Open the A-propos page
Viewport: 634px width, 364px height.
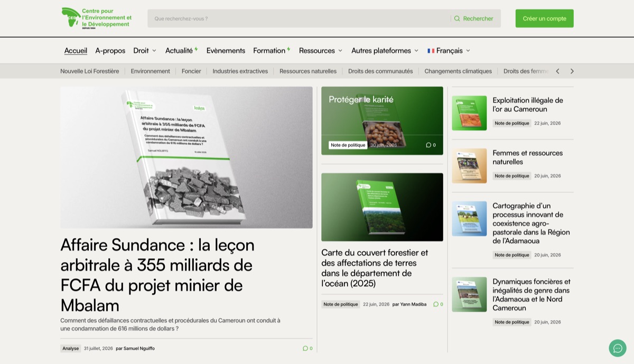[110, 51]
